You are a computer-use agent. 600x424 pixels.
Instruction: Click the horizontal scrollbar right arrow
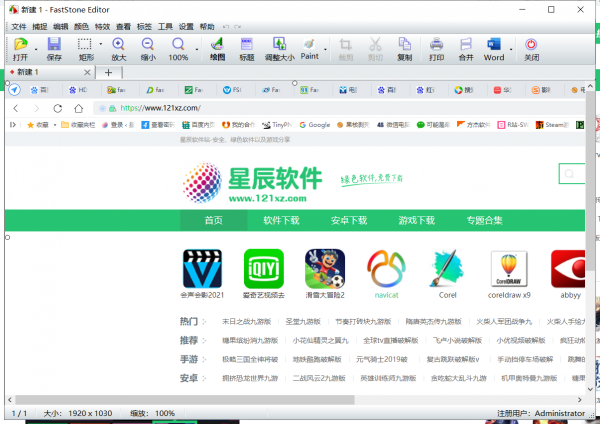pos(580,400)
